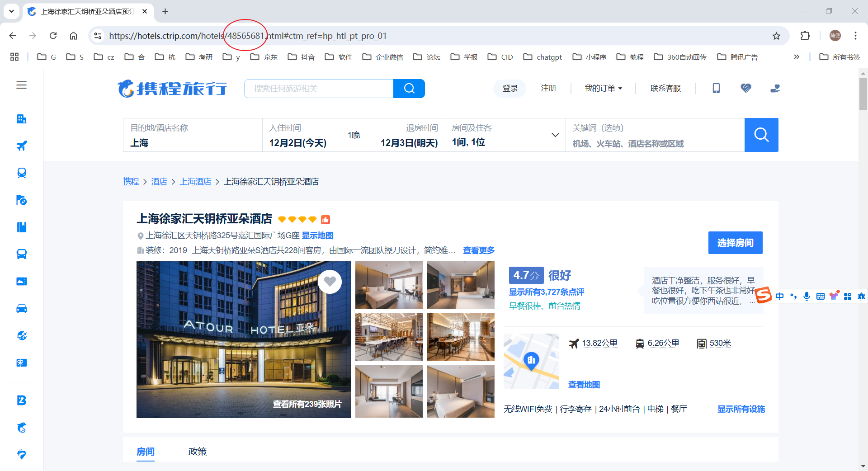Bookmark this page with the star icon

point(776,36)
